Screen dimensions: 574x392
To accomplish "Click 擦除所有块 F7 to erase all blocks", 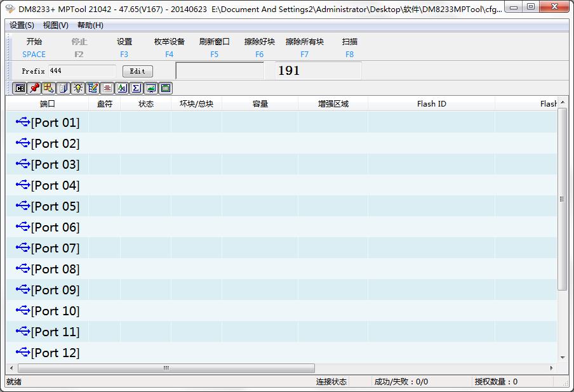I will [304, 48].
